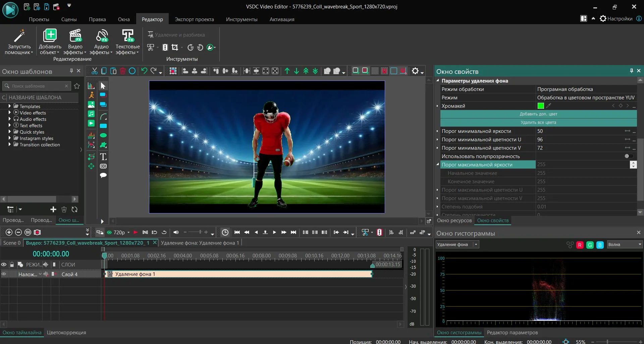Toggle the use semi-transparency switch
Screen dimensions: 644x344
[629, 156]
